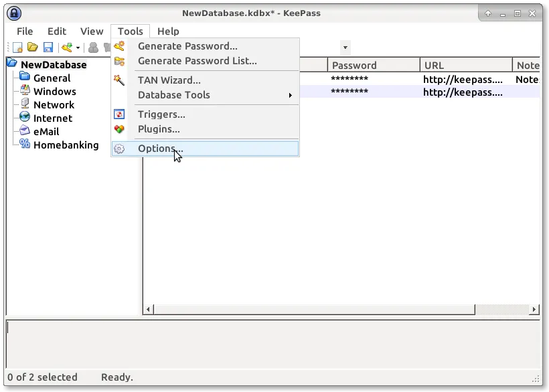549x392 pixels.
Task: Click the KeePass lock icon in title bar
Action: pos(13,13)
